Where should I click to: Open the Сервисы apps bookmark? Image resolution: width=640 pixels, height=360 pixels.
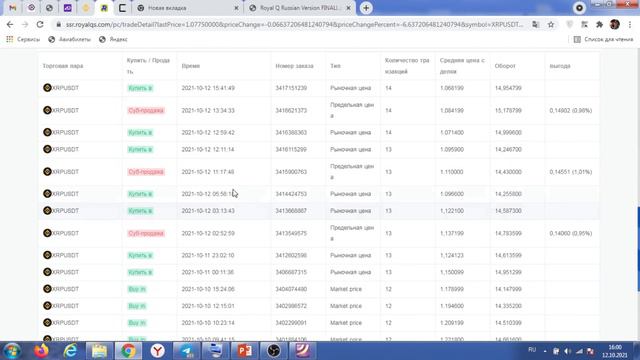[x=23, y=39]
